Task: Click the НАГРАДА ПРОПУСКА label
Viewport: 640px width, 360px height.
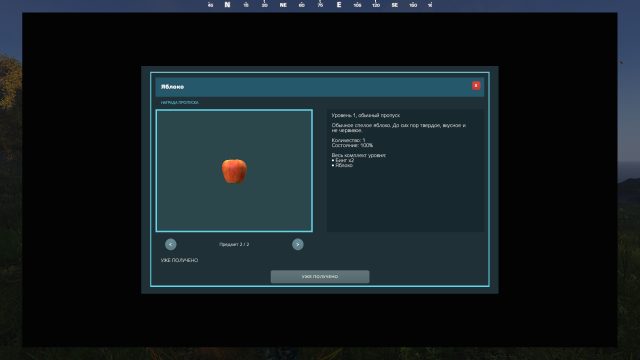Action: pos(180,102)
